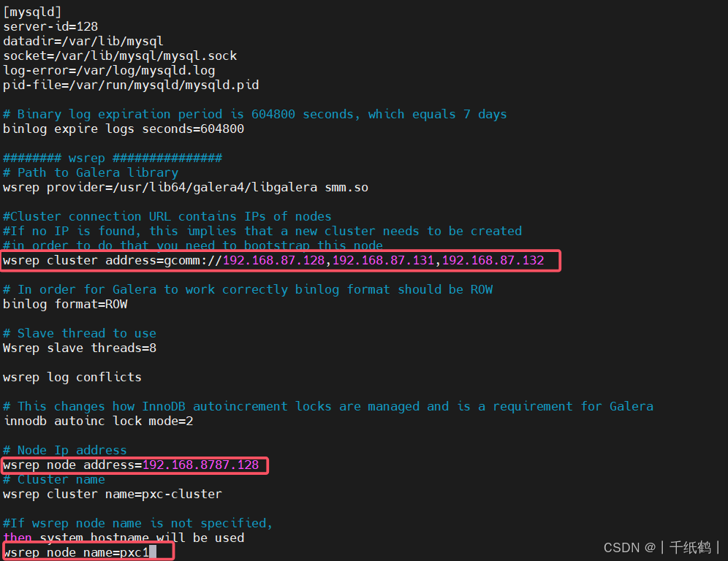Click the CSDN 千纸鹤 watermark text

[660, 547]
